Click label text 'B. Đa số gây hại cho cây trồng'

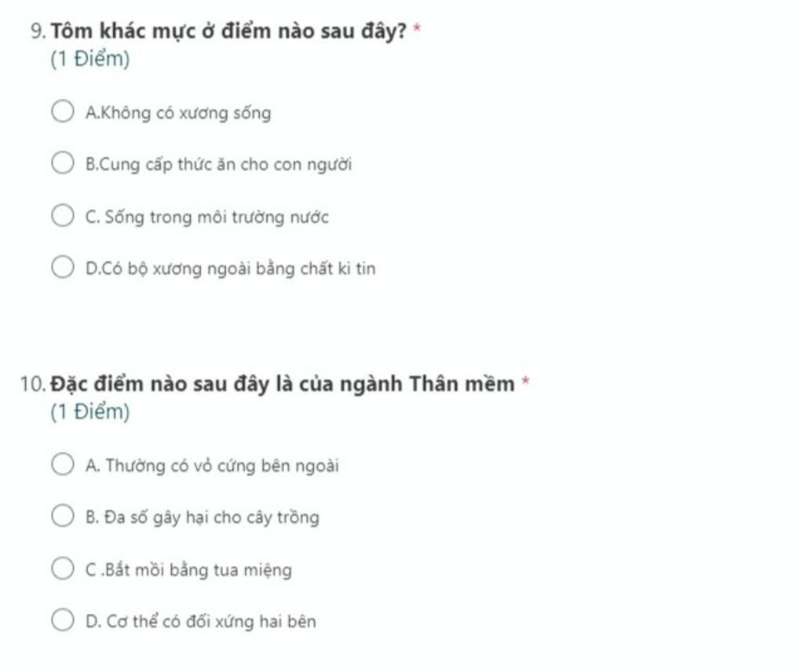tap(202, 518)
